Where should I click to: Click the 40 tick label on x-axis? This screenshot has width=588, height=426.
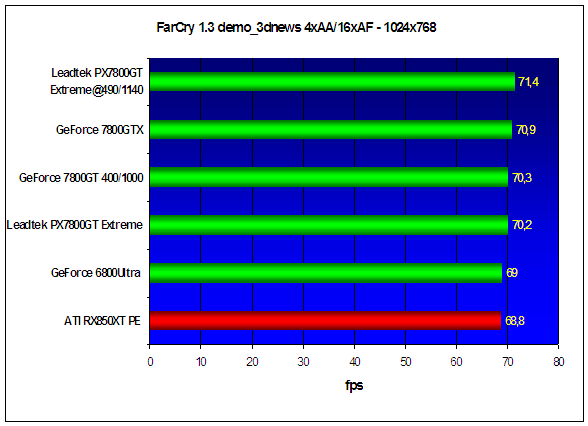click(354, 362)
